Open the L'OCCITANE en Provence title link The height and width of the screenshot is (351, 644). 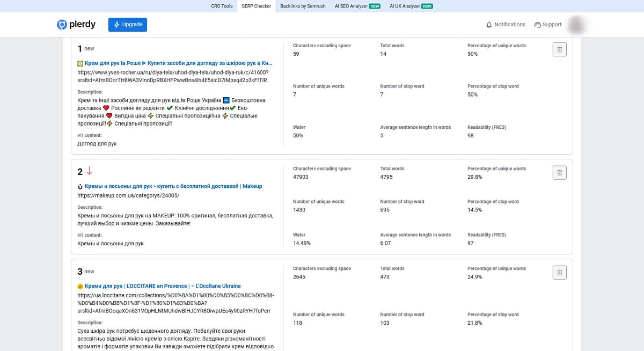(x=163, y=286)
